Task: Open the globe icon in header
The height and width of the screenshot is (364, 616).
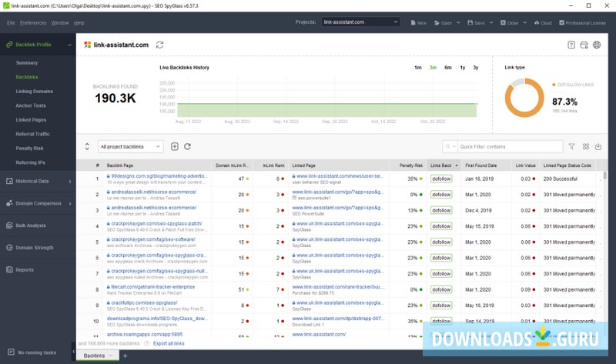Action: coord(597,45)
